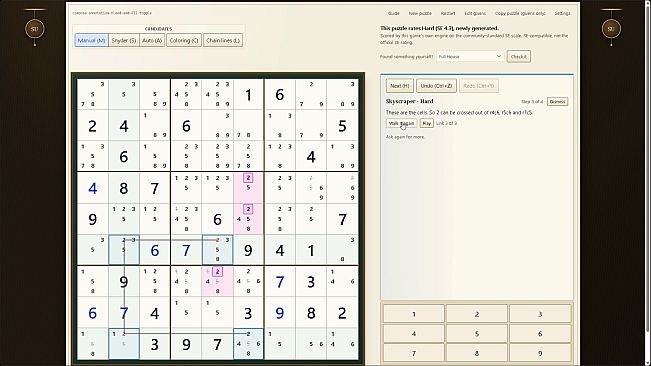Open the Full House technique dropdown

[x=470, y=56]
